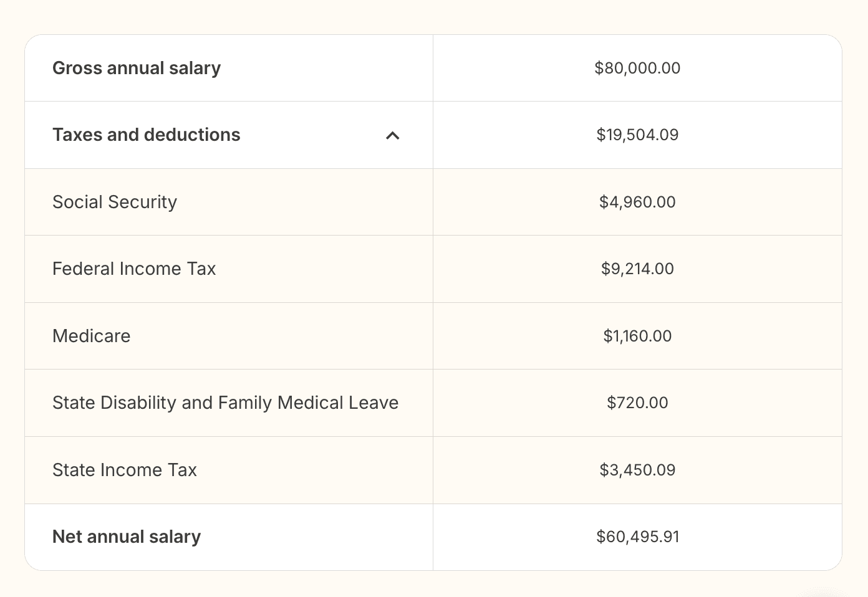Select the Federal Income Tax label
The height and width of the screenshot is (597, 868).
coord(134,269)
